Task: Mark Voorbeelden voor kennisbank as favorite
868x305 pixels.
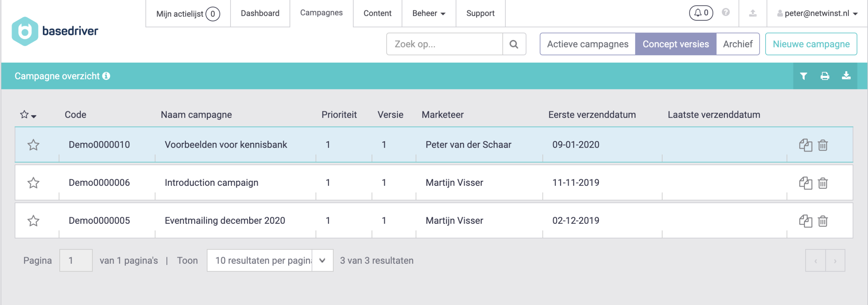Action: coord(33,145)
